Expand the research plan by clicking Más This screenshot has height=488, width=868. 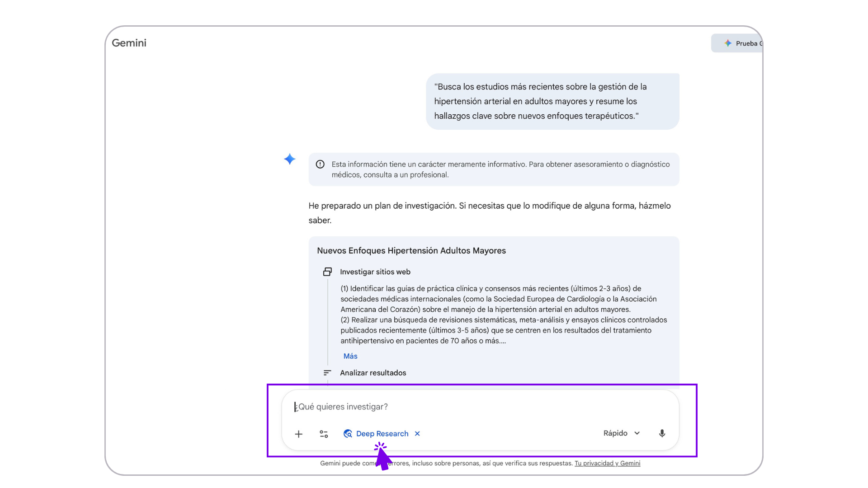[x=350, y=356]
